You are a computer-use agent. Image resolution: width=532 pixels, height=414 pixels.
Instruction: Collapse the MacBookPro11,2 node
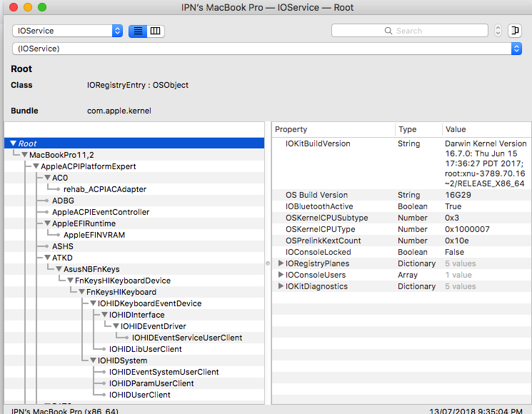click(x=24, y=155)
